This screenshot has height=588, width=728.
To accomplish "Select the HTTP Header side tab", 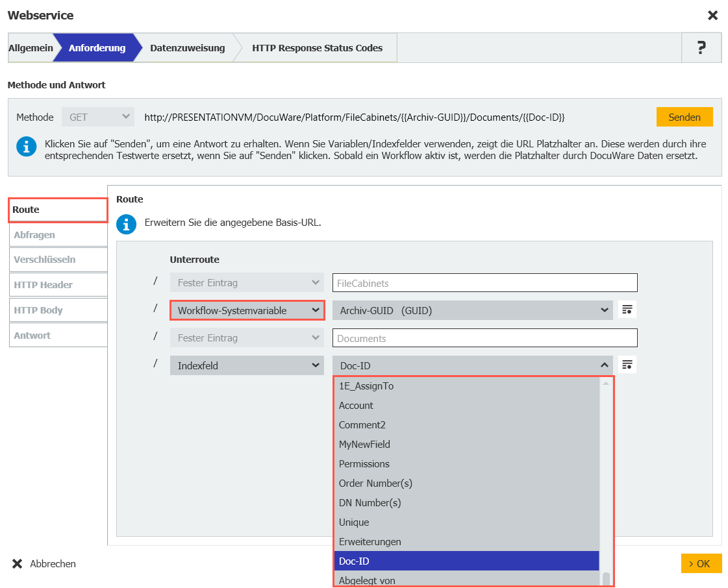I will [x=58, y=285].
